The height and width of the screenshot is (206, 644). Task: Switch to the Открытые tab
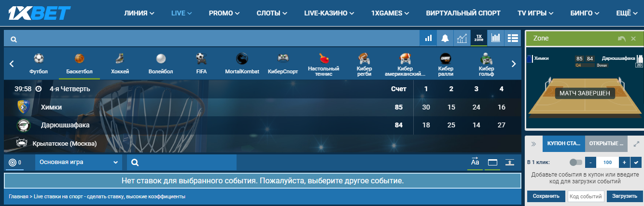point(606,144)
